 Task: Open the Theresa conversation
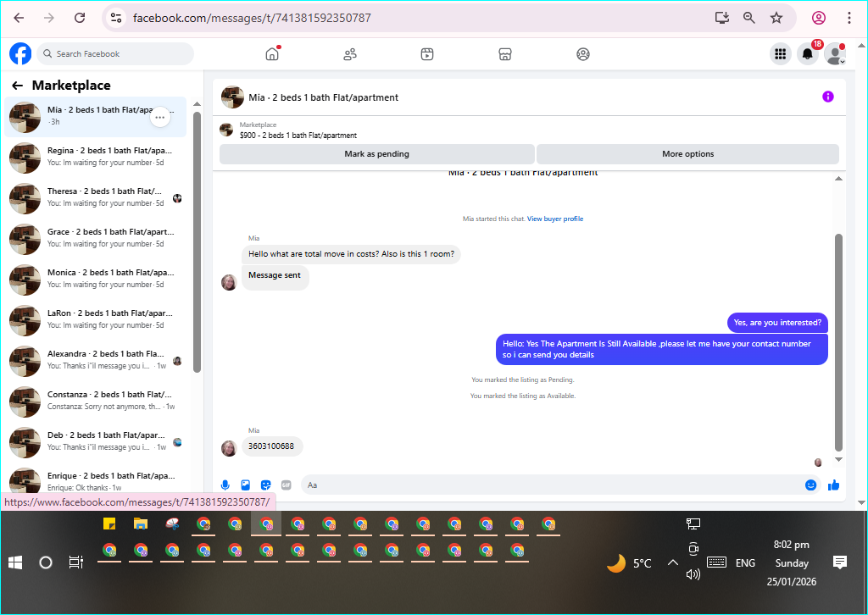95,198
